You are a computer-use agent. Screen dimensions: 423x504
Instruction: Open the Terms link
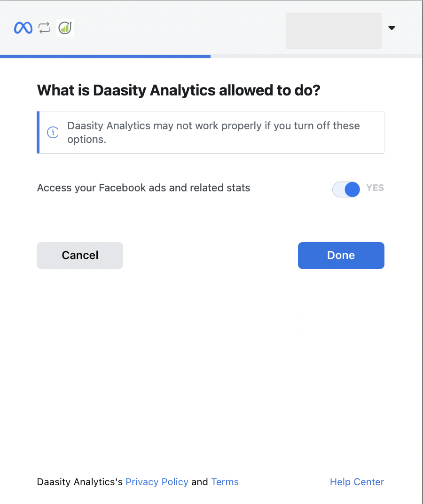point(225,482)
